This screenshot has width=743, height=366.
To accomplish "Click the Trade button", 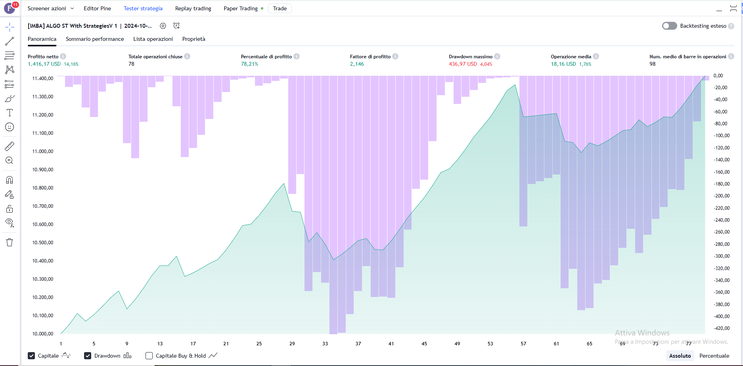I will pos(280,9).
